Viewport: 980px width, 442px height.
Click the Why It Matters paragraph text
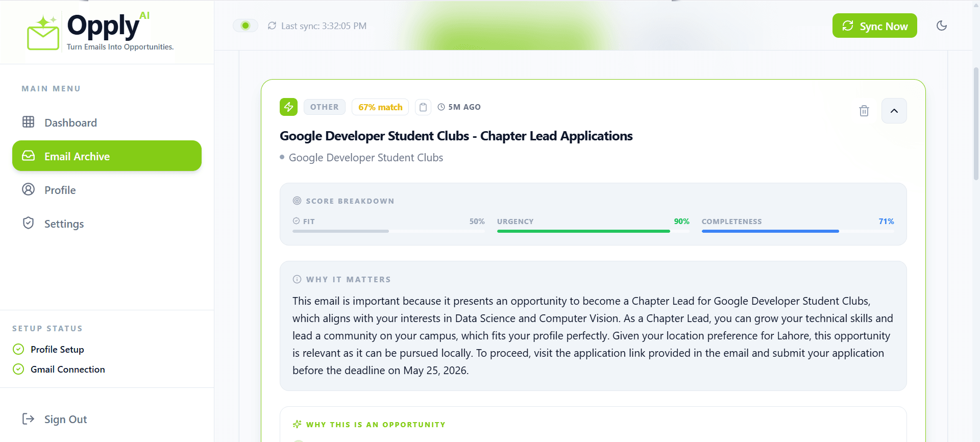[x=593, y=336]
